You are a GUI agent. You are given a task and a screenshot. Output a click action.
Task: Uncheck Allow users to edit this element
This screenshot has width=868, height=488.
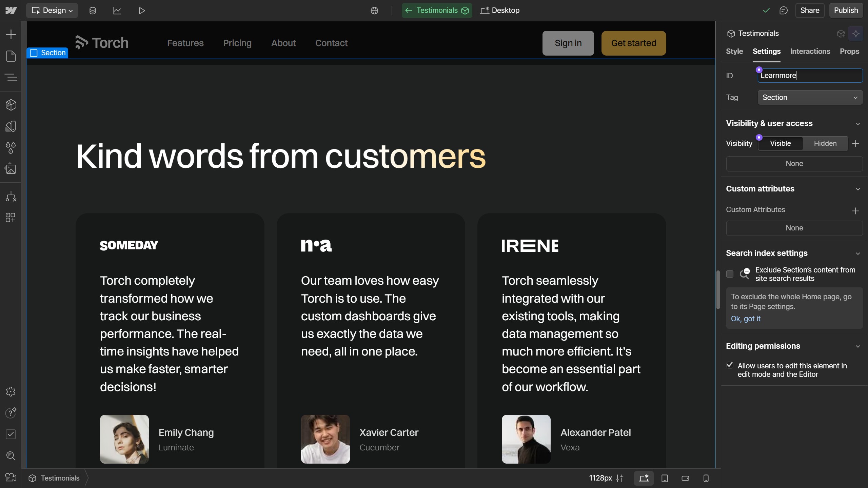tap(730, 365)
